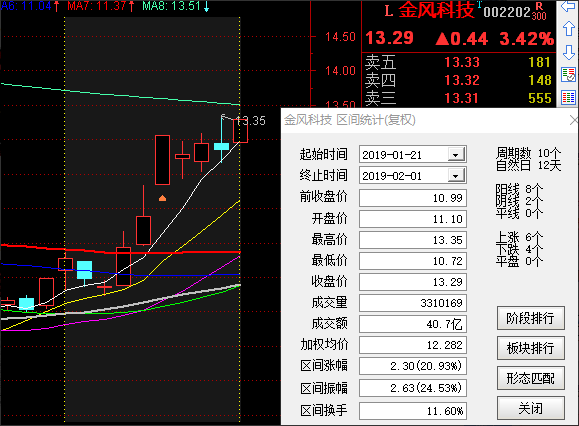The width and height of the screenshot is (579, 426).
Task: Click the 加权均价 value 12.282
Action: click(x=412, y=345)
